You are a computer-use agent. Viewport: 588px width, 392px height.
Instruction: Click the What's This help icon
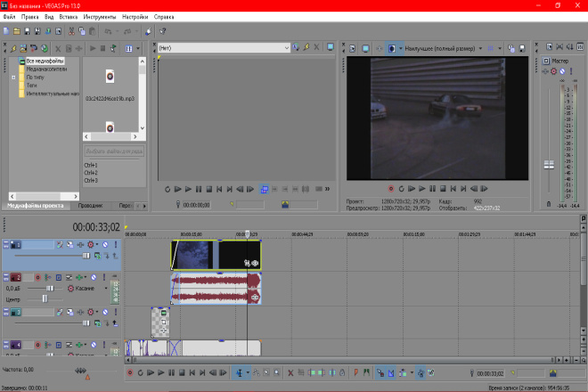coord(162,31)
